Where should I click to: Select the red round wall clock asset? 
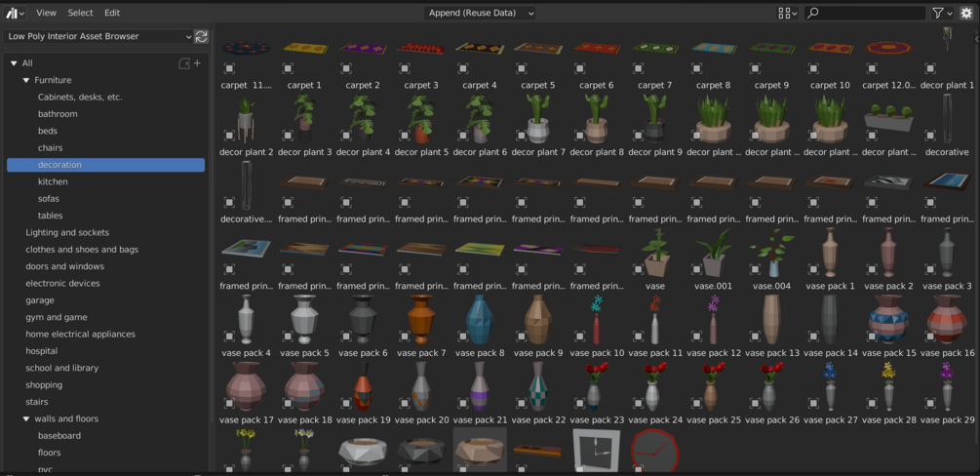point(655,451)
